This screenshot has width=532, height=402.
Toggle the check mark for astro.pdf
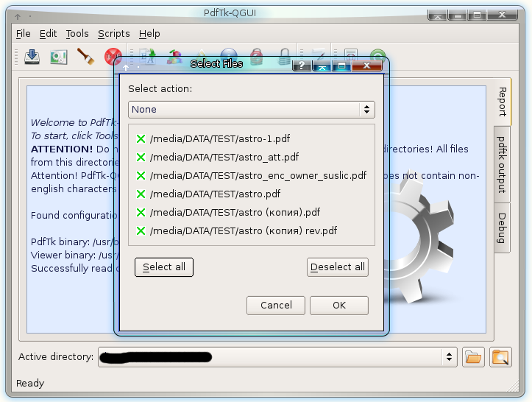[141, 194]
